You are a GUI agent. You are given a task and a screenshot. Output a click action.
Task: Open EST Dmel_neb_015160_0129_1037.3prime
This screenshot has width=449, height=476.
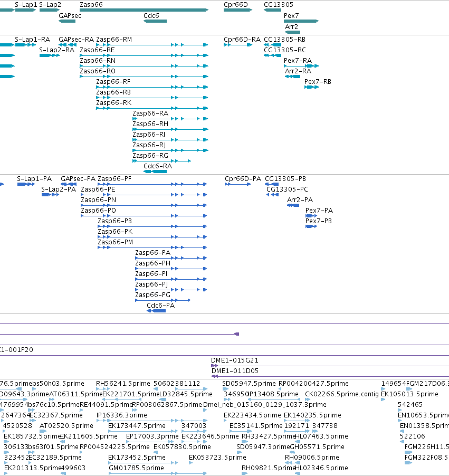(265, 405)
